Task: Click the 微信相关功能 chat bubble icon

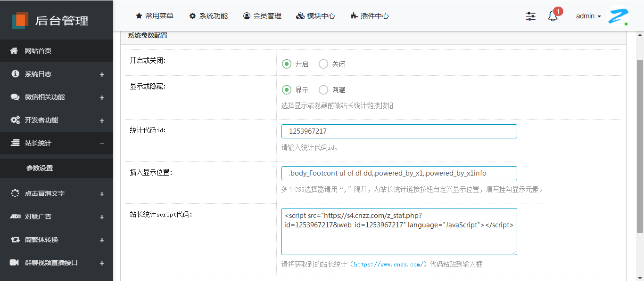Action: point(15,97)
